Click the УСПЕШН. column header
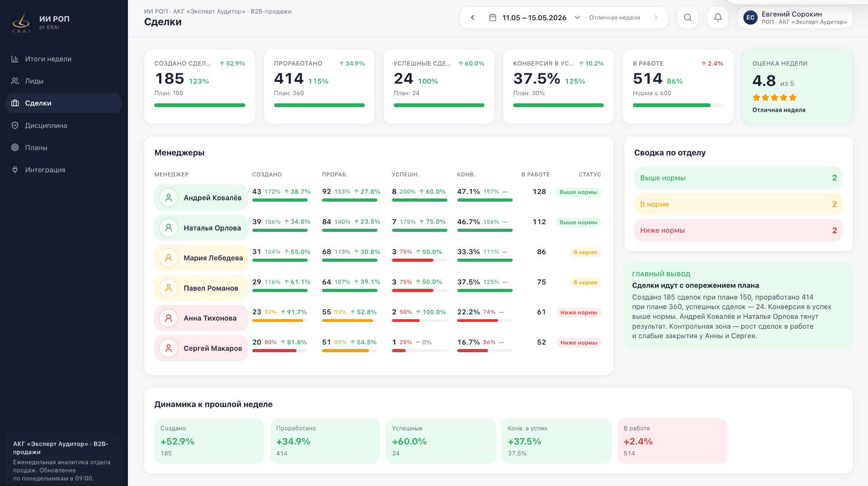The width and height of the screenshot is (868, 486). 406,175
